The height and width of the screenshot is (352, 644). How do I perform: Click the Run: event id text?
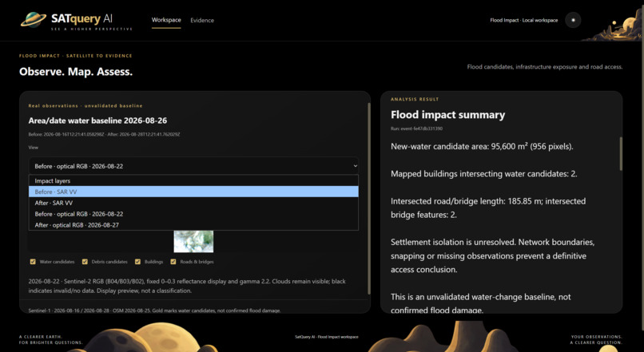(416, 129)
